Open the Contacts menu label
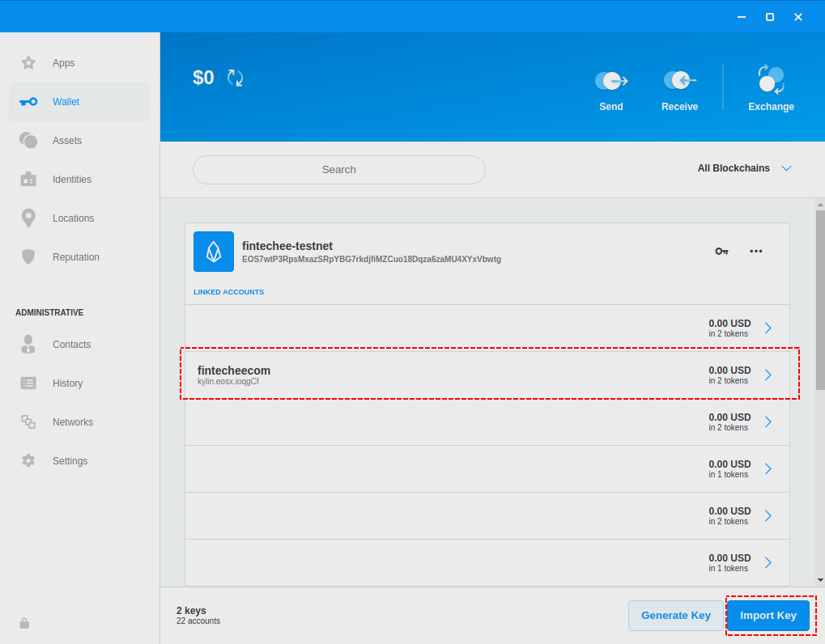The height and width of the screenshot is (644, 825). pos(71,345)
